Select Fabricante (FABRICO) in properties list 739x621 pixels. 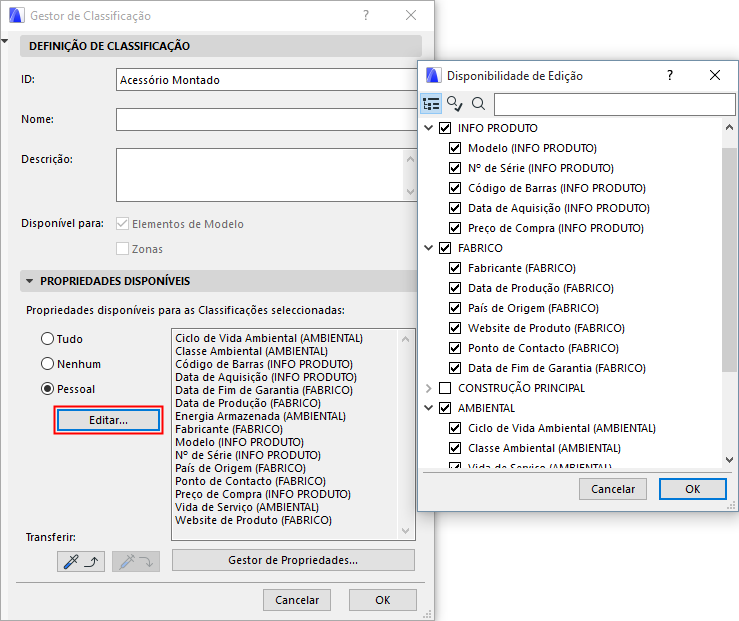pos(229,429)
